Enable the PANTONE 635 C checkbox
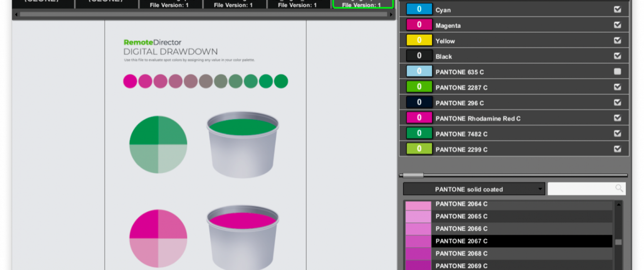644x270 pixels. click(x=617, y=71)
